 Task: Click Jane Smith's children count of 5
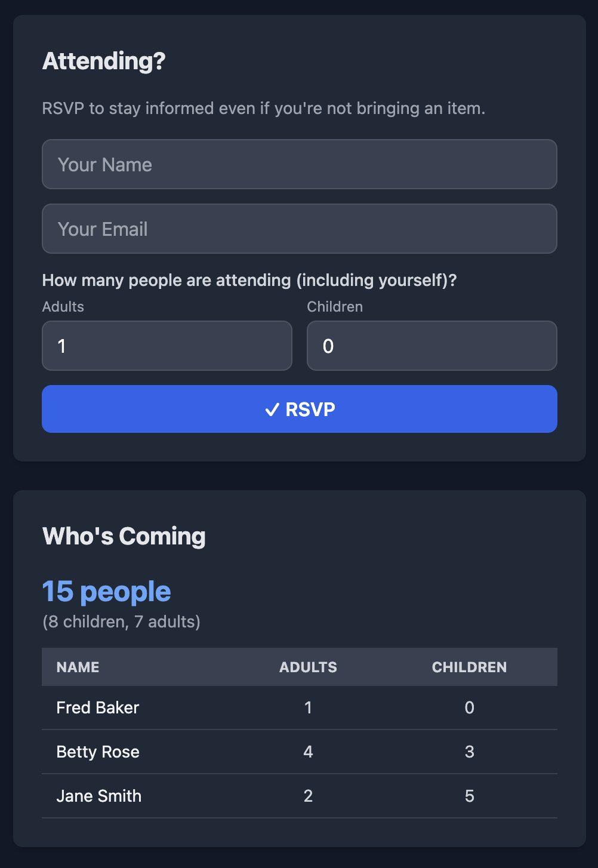tap(469, 796)
